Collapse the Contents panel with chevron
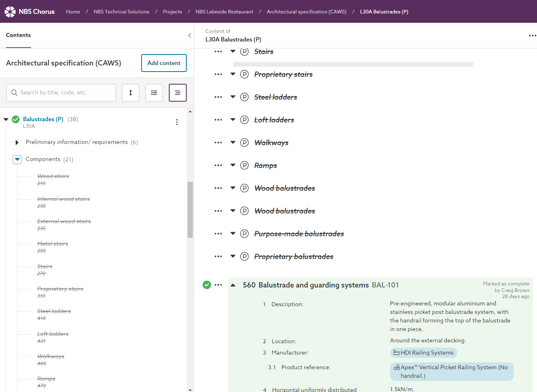This screenshot has width=537, height=392. pyautogui.click(x=190, y=35)
